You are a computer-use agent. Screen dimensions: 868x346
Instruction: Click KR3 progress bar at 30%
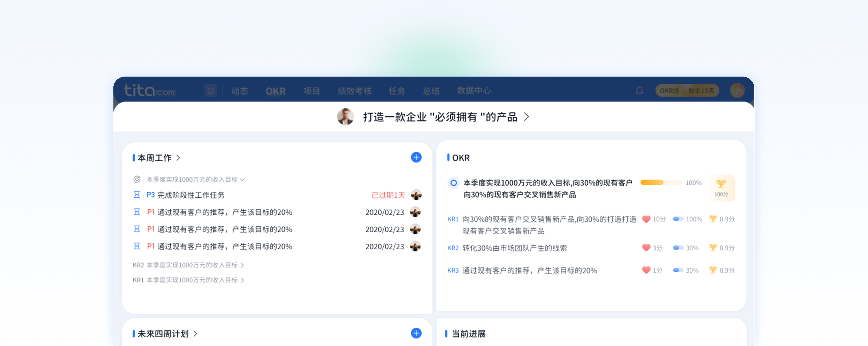(678, 270)
